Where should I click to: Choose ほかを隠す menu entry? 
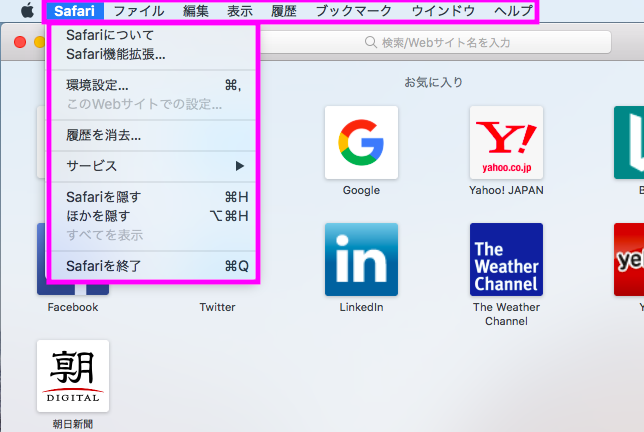[x=154, y=216]
